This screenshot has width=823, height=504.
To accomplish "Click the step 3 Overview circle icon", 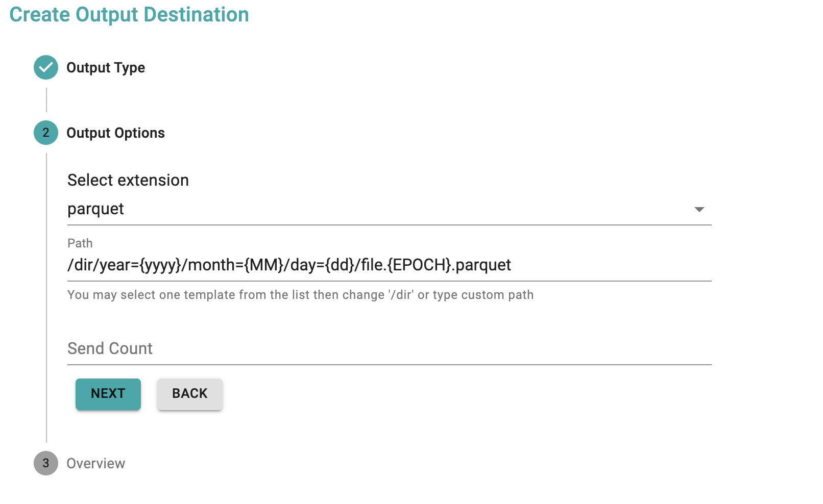I will click(46, 463).
